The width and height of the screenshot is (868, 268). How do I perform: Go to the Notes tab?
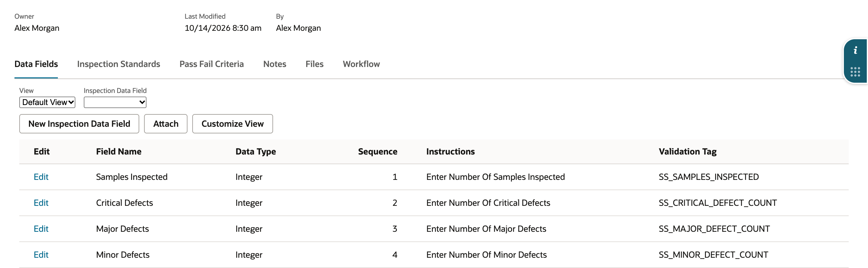coord(275,64)
